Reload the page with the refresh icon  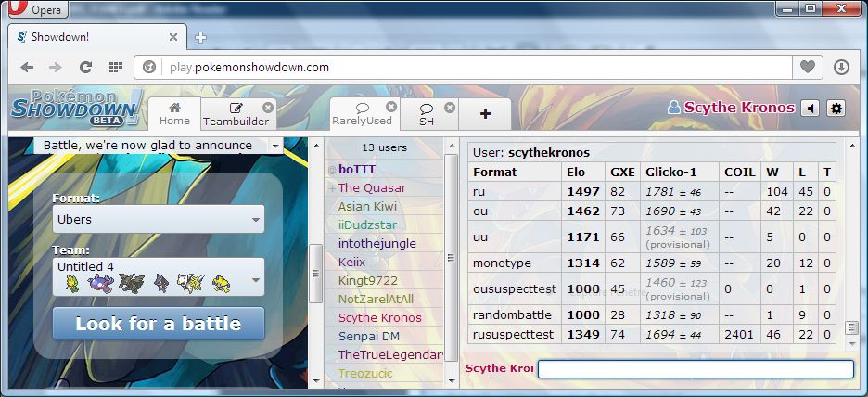pyautogui.click(x=85, y=68)
